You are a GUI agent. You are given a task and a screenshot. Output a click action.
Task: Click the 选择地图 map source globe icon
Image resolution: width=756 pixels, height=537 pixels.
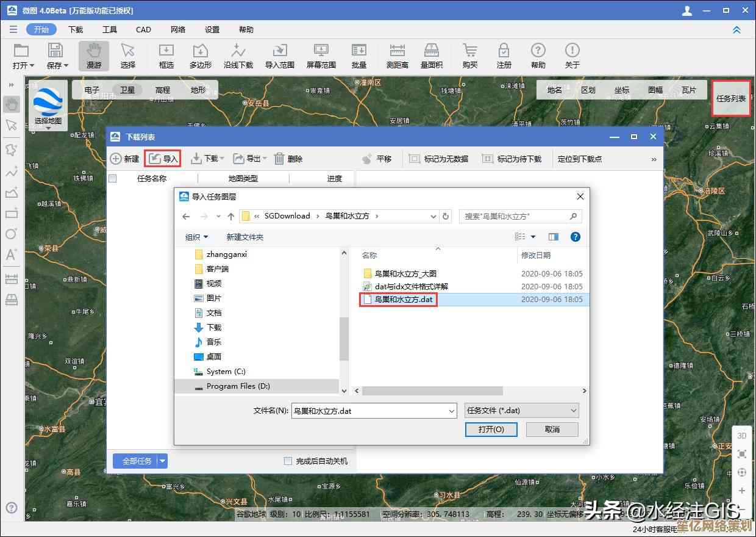[48, 101]
